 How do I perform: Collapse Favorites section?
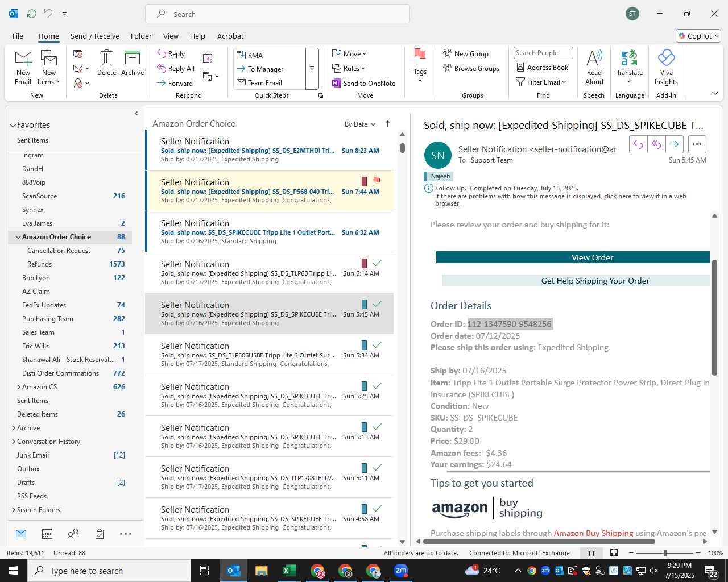pyautogui.click(x=13, y=126)
